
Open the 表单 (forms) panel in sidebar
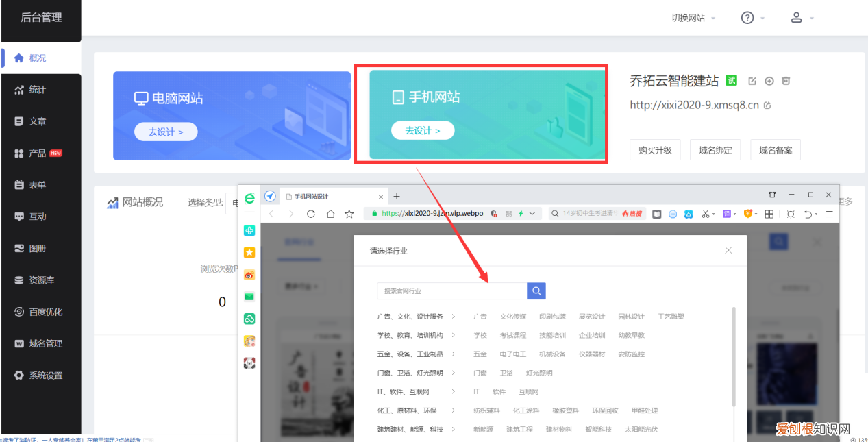[33, 184]
